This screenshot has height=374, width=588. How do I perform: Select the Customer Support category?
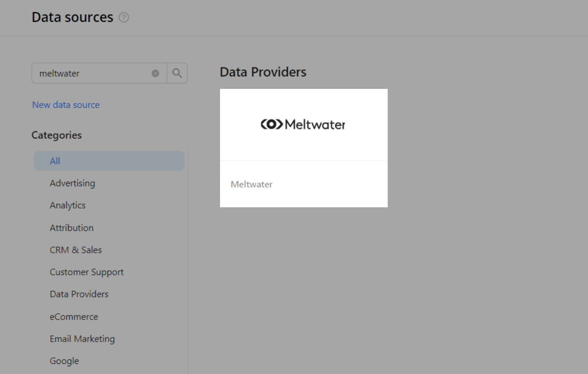[86, 272]
